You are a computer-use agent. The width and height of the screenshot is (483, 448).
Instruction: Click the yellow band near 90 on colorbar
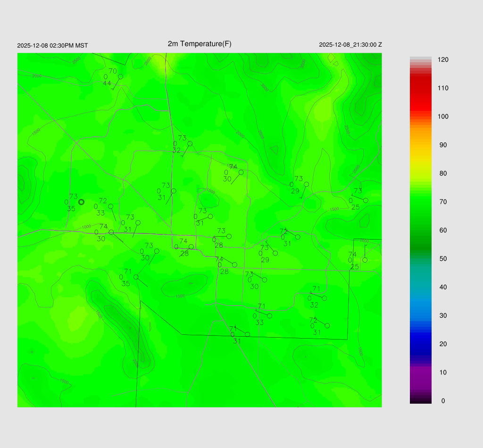point(420,145)
